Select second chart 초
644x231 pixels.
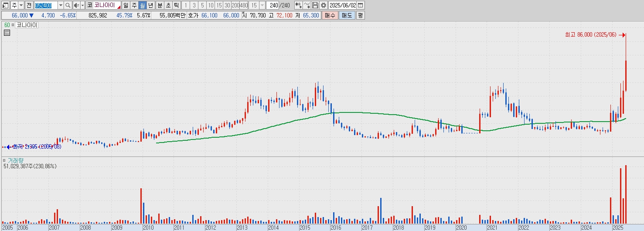tap(168, 5)
